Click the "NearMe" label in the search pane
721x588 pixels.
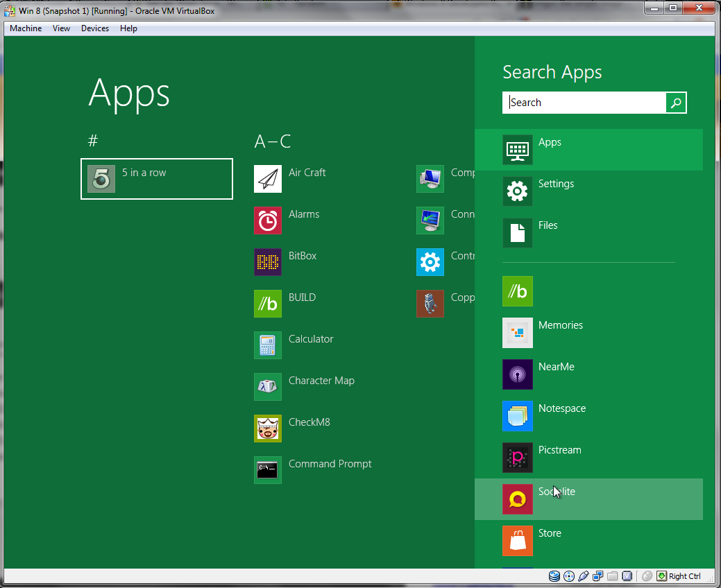point(557,367)
